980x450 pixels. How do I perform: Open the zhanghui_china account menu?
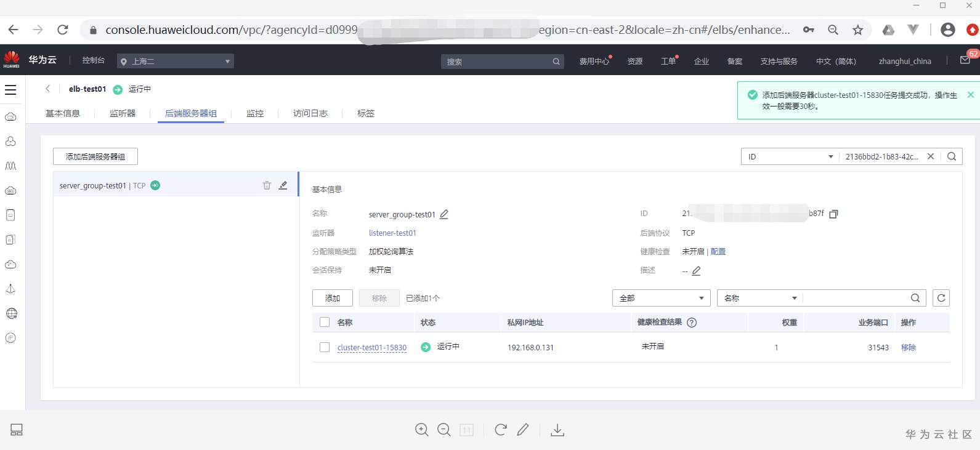(905, 61)
